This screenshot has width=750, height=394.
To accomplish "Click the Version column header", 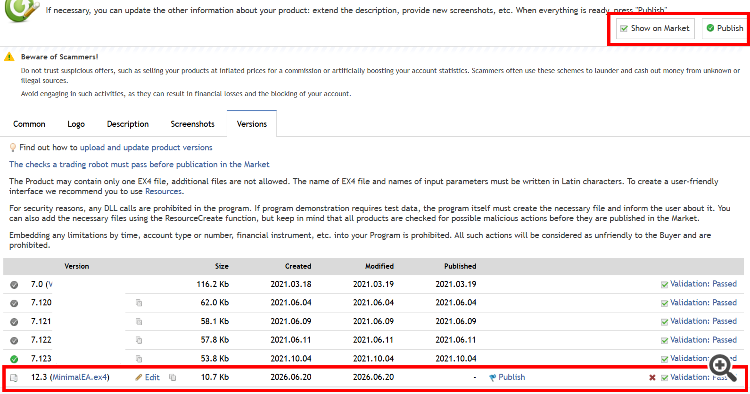I will point(77,266).
